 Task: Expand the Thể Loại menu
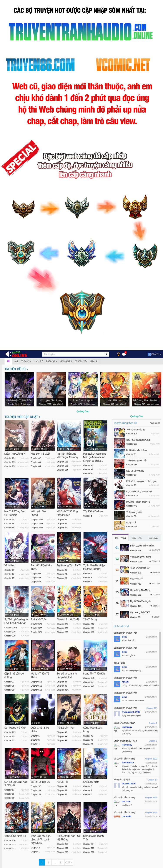tap(51, 361)
